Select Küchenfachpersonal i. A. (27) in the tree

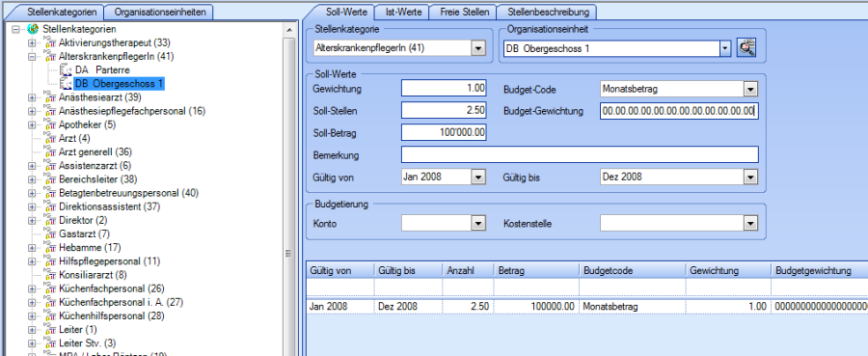pos(121,302)
